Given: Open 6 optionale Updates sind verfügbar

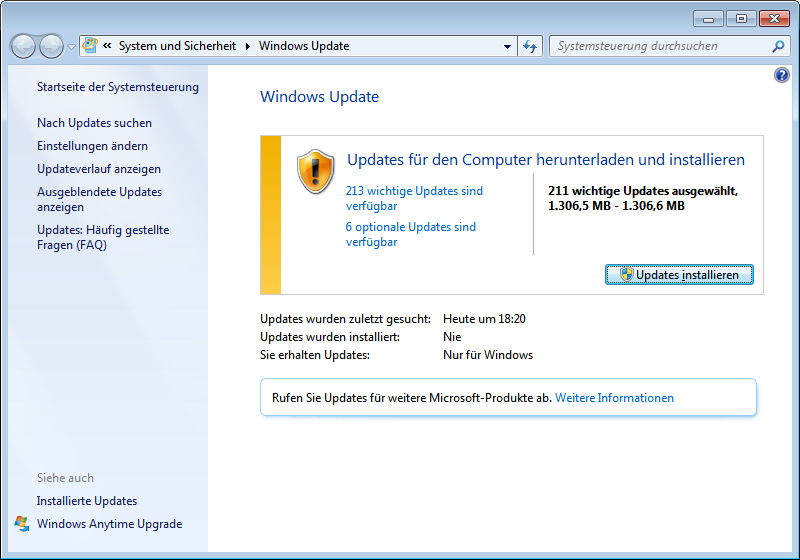Looking at the screenshot, I should coord(411,235).
